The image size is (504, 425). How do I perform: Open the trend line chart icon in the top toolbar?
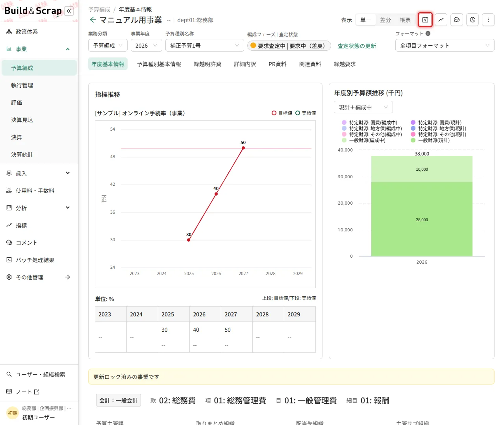click(441, 20)
